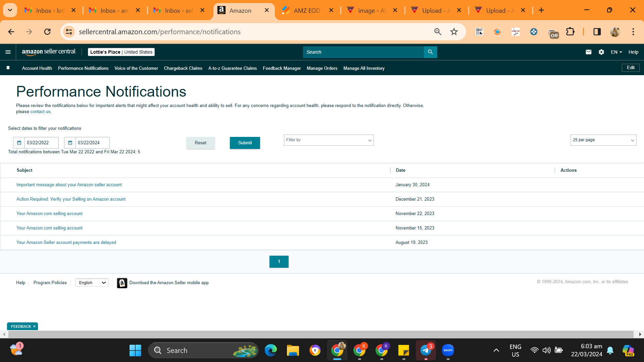Open the Lottie's Place account switcher
Viewport: 644px width, 362px height.
click(121, 52)
